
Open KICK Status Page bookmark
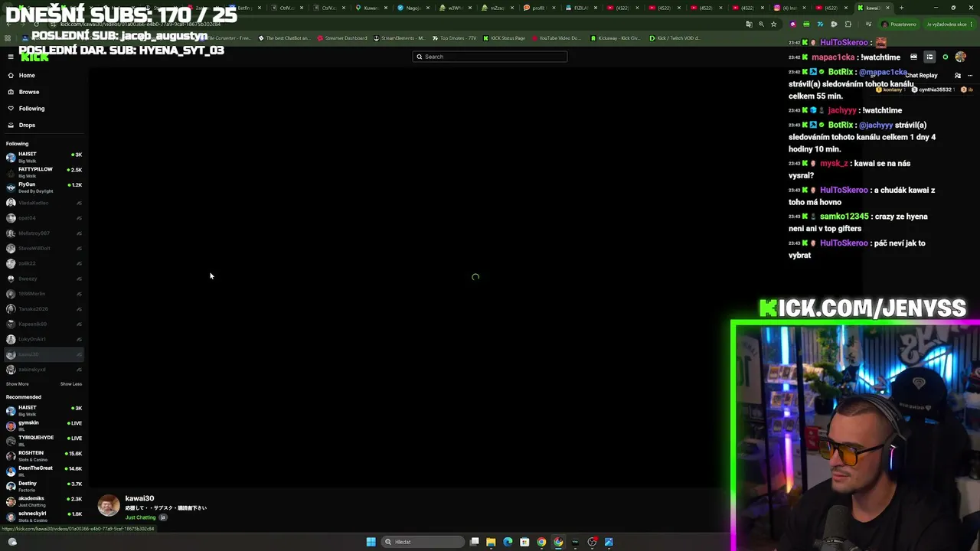click(505, 38)
